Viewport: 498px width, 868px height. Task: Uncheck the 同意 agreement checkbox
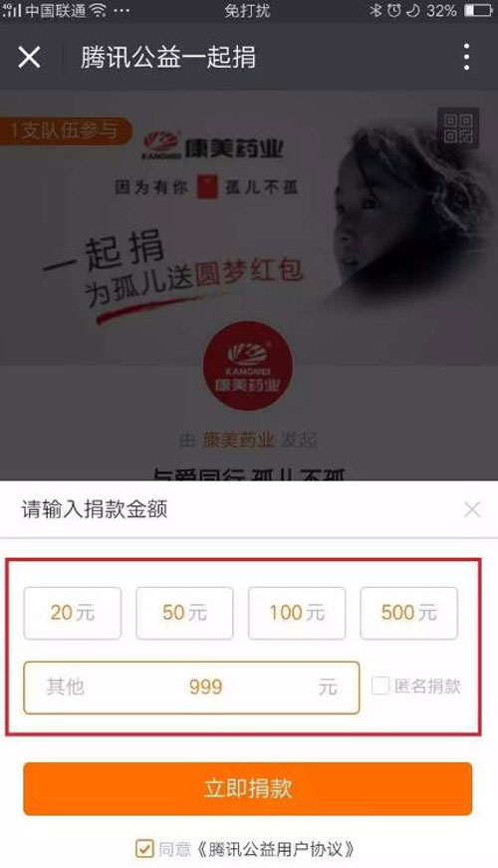pyautogui.click(x=144, y=848)
